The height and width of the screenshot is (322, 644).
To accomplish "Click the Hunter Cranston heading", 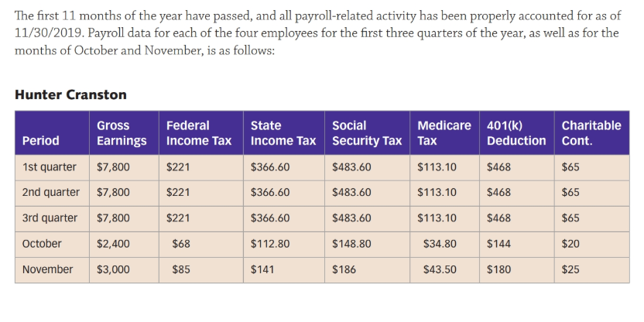I will click(70, 95).
